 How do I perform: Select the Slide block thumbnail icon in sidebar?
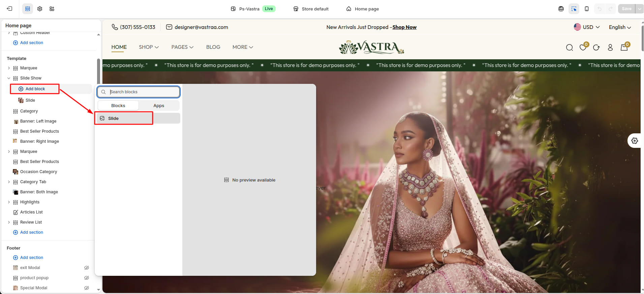[21, 100]
